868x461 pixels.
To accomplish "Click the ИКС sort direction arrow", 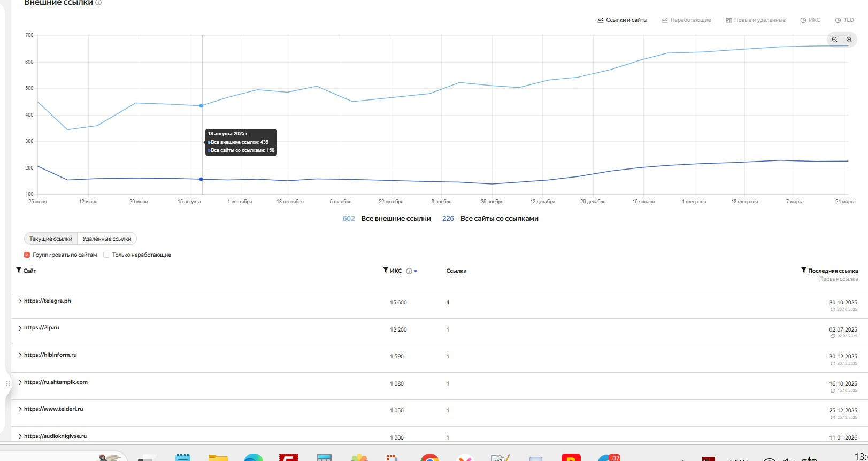I will 416,271.
